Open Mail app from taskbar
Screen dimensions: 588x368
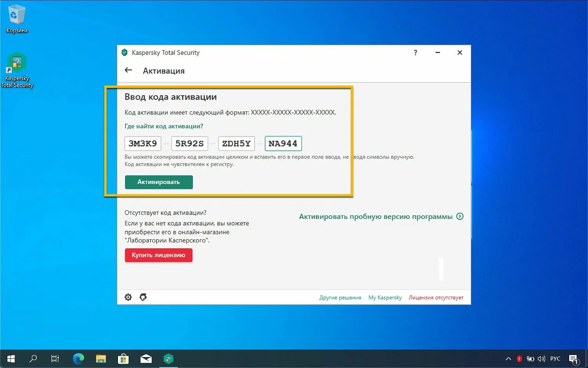point(146,359)
